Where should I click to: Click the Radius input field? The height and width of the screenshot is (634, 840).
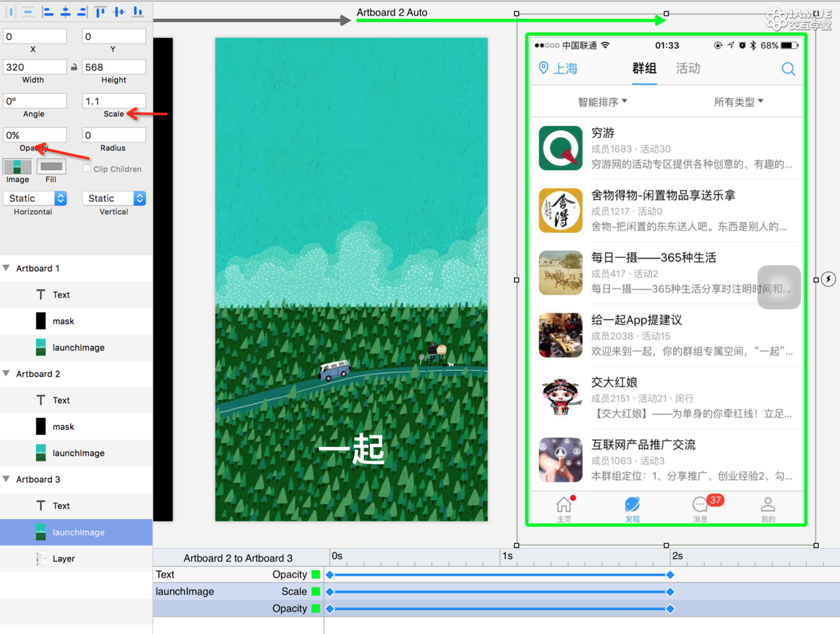pos(114,135)
